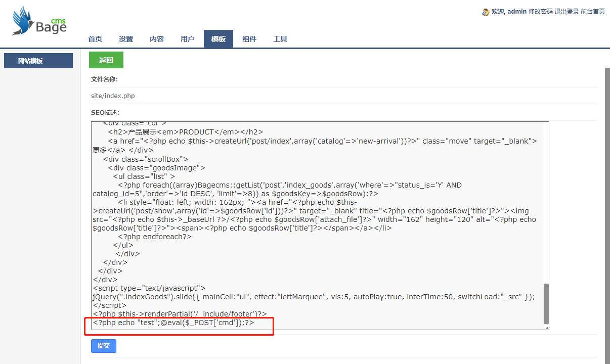Open the 首页 menu tab
Screen dimensions: 610x364
(x=95, y=39)
